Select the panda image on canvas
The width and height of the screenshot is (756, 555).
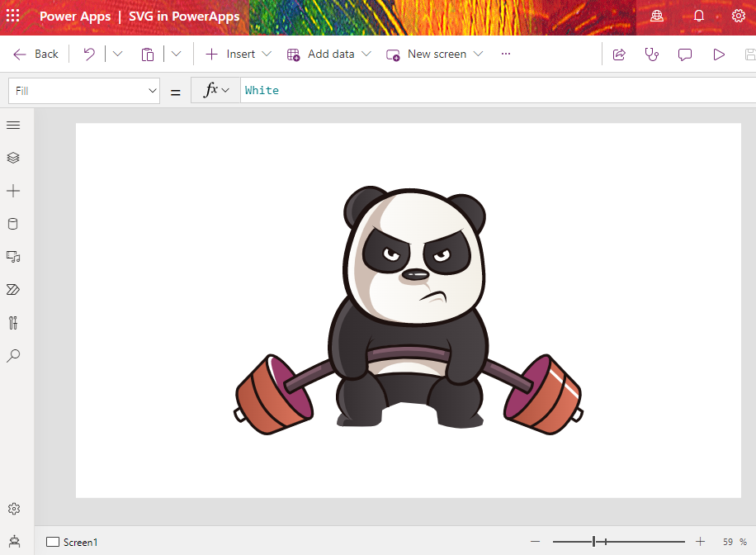point(409,311)
